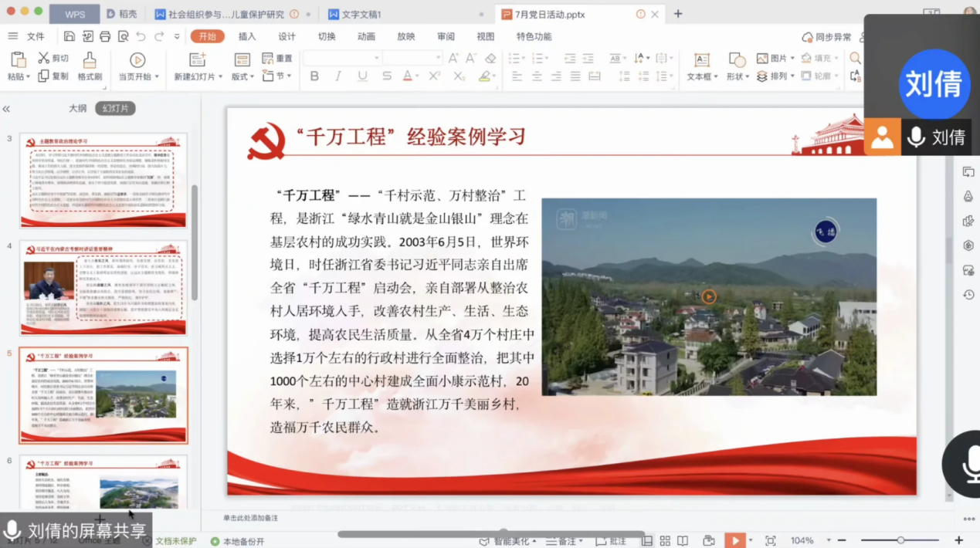Open the font name combo box
Image resolution: width=980 pixels, height=548 pixels.
tap(376, 59)
